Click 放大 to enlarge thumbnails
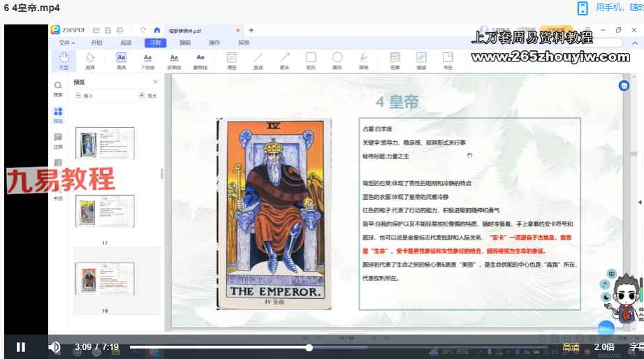The height and width of the screenshot is (359, 644). tap(148, 96)
